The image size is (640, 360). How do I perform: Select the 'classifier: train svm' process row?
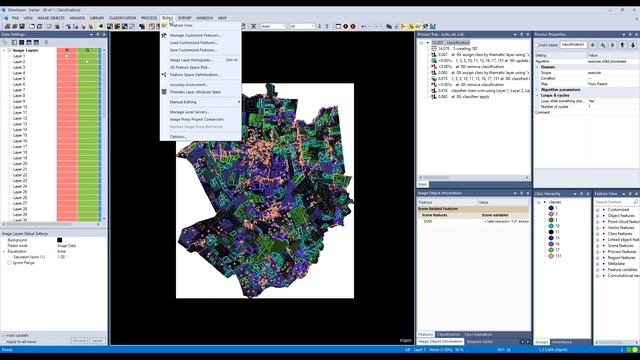pos(481,91)
